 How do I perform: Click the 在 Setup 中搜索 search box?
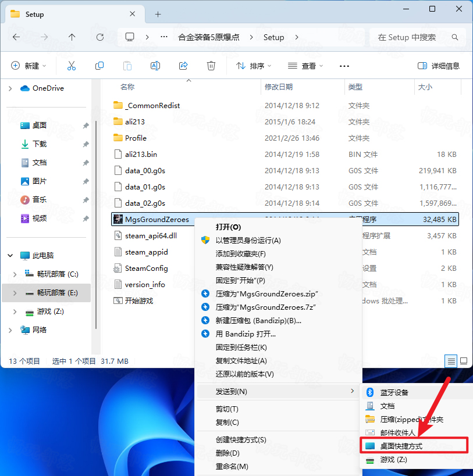pos(418,37)
